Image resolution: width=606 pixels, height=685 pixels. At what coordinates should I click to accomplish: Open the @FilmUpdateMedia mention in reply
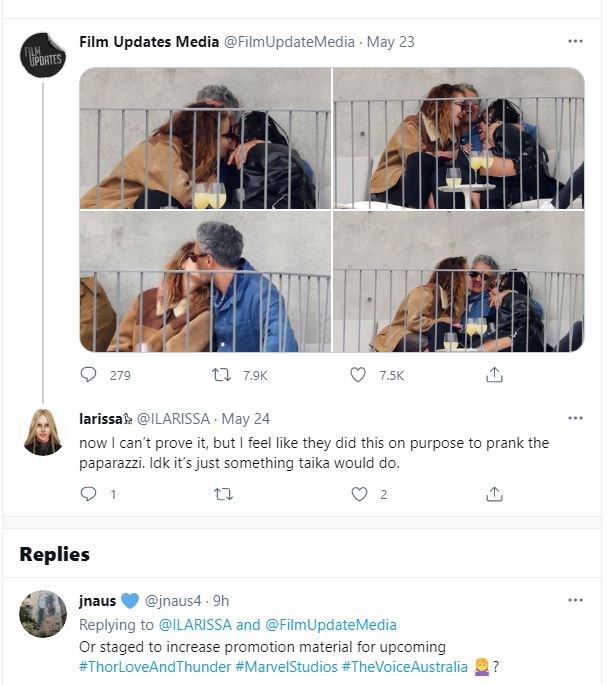(330, 625)
